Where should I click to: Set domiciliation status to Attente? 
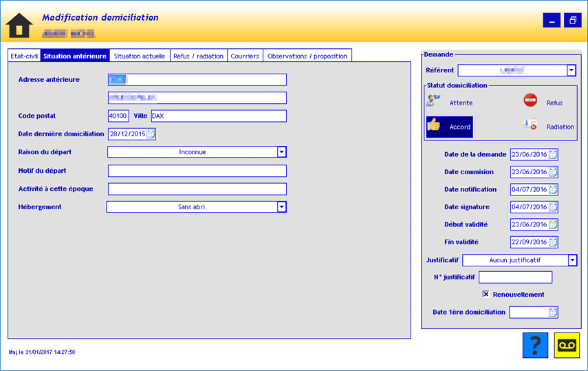(450, 103)
